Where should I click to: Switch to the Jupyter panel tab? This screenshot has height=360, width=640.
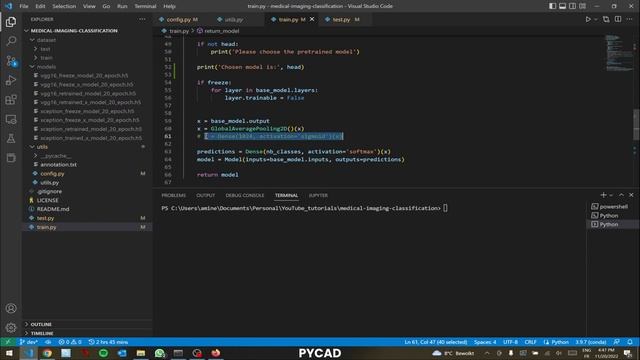318,196
